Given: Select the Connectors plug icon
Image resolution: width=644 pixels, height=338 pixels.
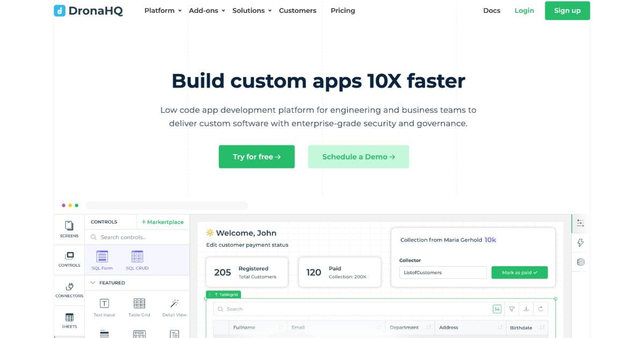Looking at the screenshot, I should click(69, 286).
